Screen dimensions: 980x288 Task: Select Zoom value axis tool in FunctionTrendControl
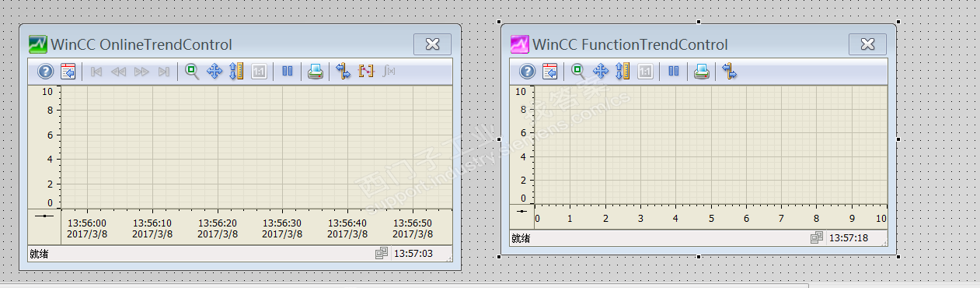point(623,72)
